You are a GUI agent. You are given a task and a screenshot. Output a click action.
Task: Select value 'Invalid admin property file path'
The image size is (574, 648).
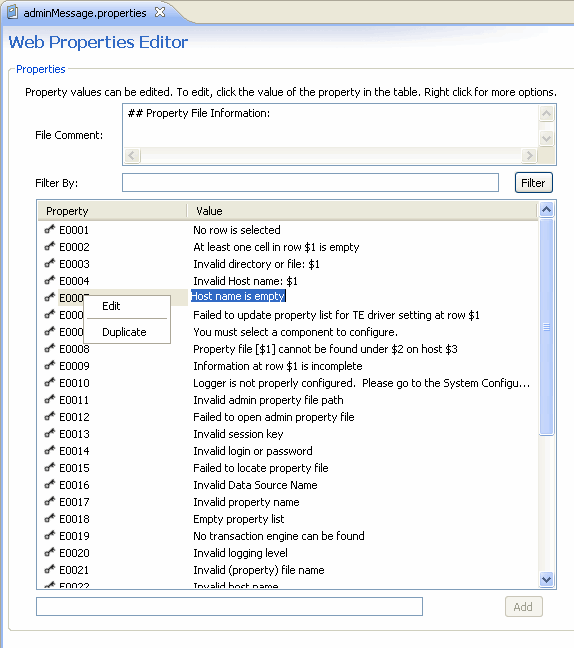point(268,400)
